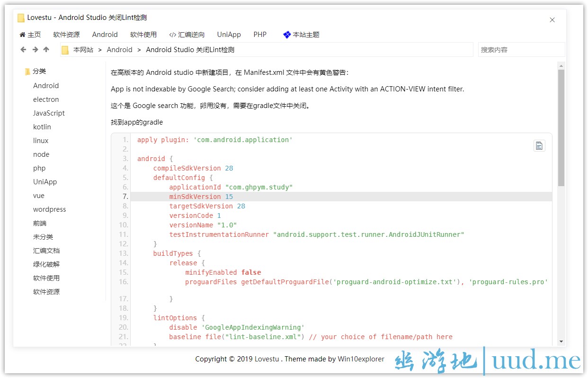Click the 搜索内容 search input field

pos(521,50)
